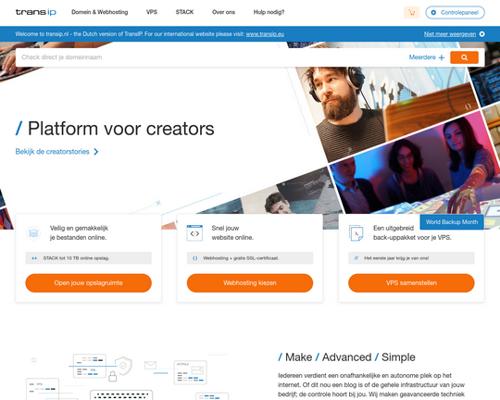
Task: Click the orange search magnifier button
Action: [x=464, y=57]
